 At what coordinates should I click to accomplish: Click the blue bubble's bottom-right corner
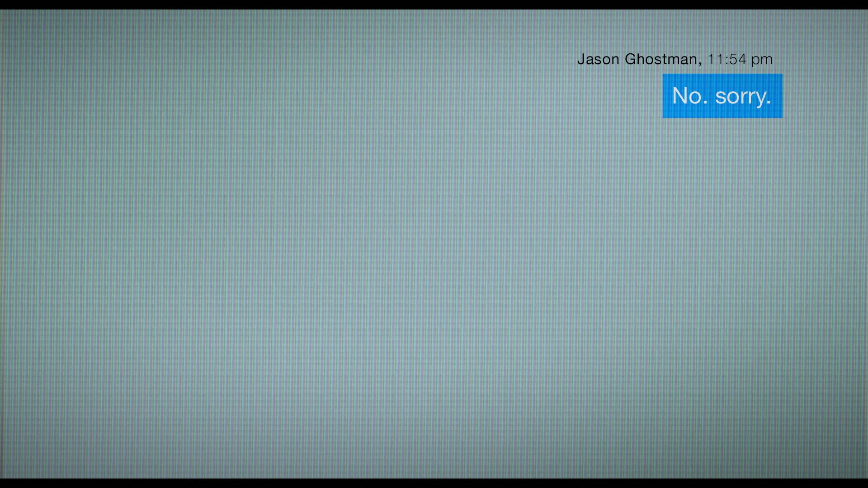point(781,117)
